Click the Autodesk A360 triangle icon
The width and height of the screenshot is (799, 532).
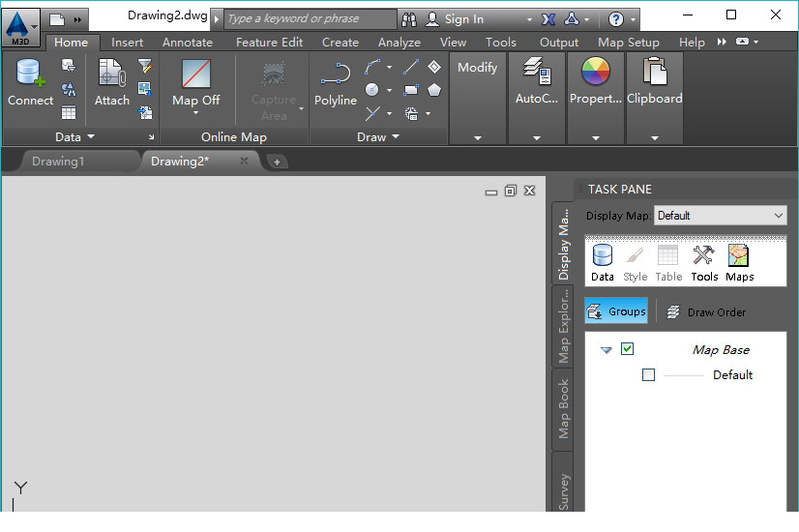(572, 19)
